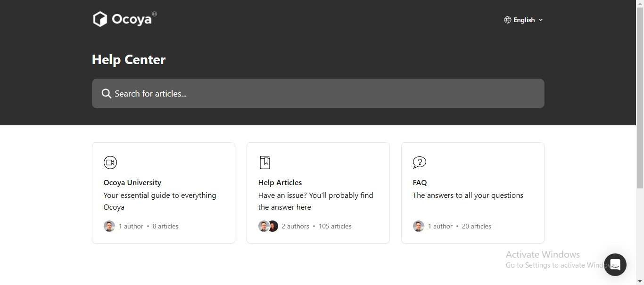Screen dimensions: 644x285
Task: Click the Help Center heading
Action: (129, 59)
